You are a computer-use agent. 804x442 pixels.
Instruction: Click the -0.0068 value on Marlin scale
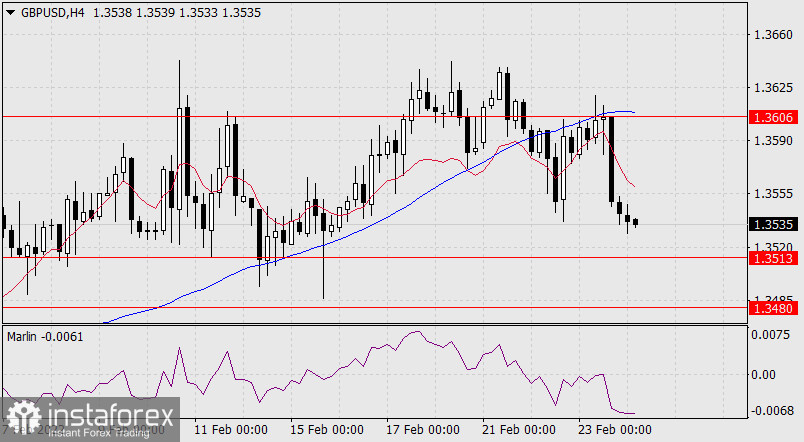point(775,411)
